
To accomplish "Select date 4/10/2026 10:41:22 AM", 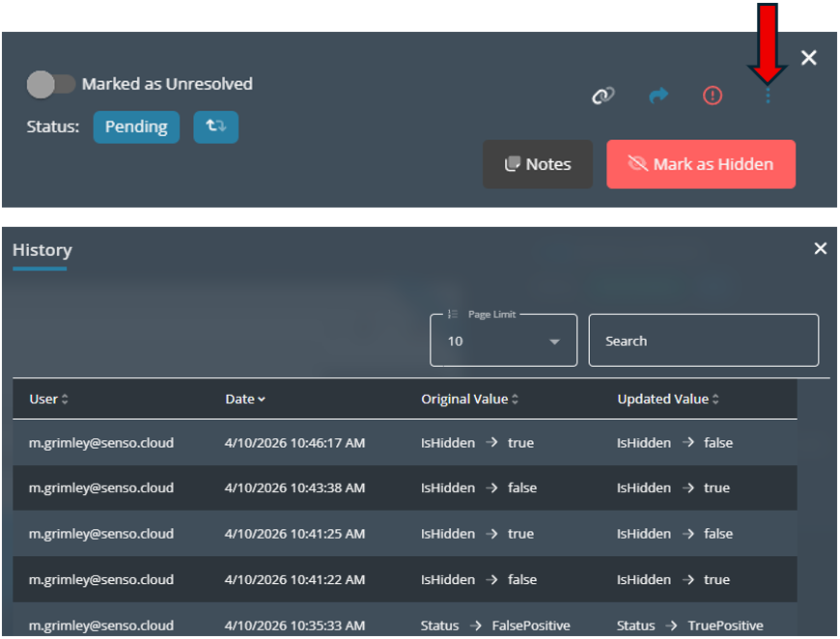I will (x=294, y=579).
